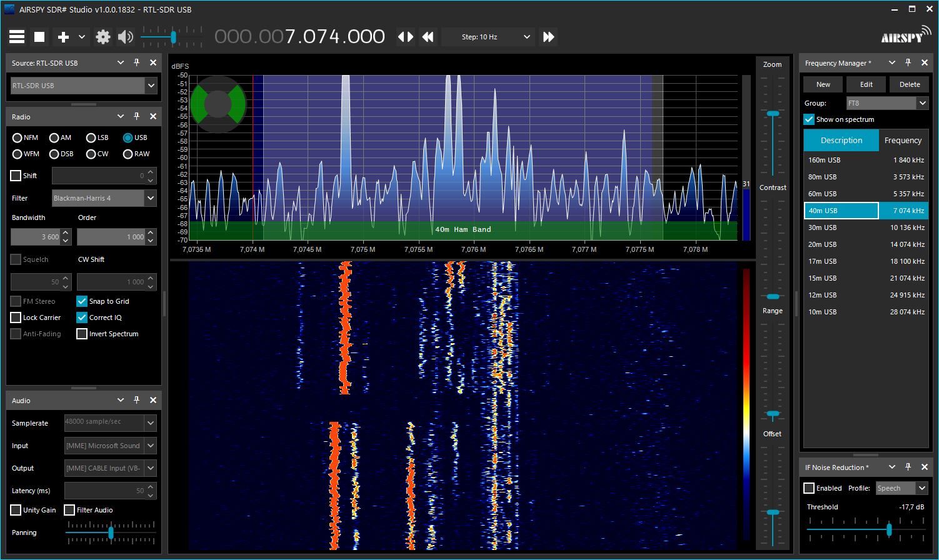This screenshot has width=939, height=560.
Task: Click the plus icon to add a source
Action: tap(63, 37)
